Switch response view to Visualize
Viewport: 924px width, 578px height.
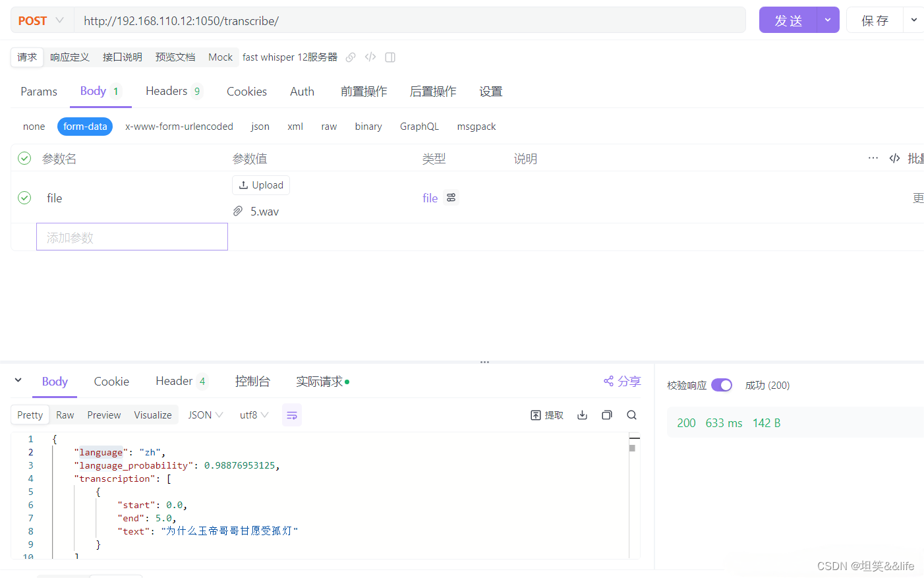153,415
